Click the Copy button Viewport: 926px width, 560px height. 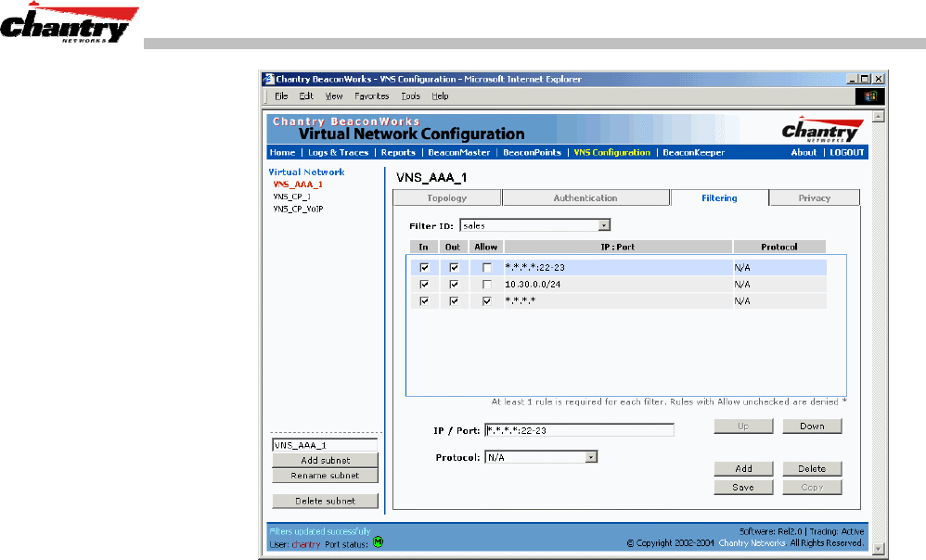click(812, 488)
